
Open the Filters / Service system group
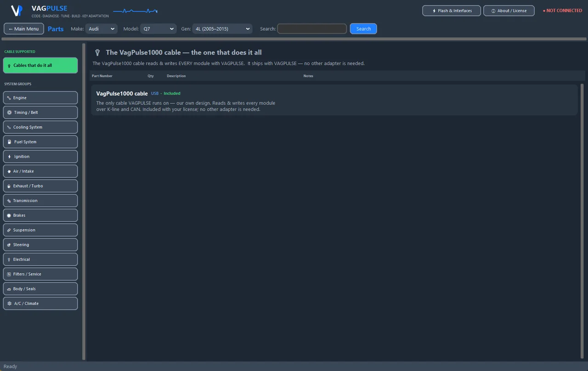(40, 274)
